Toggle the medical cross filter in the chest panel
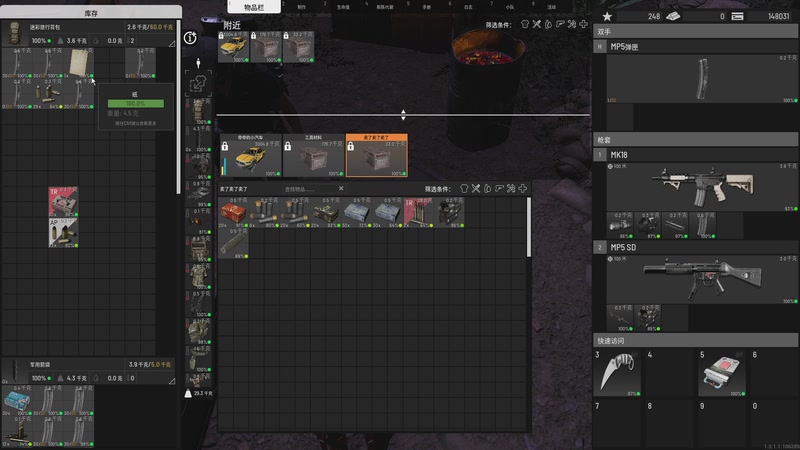 click(522, 188)
